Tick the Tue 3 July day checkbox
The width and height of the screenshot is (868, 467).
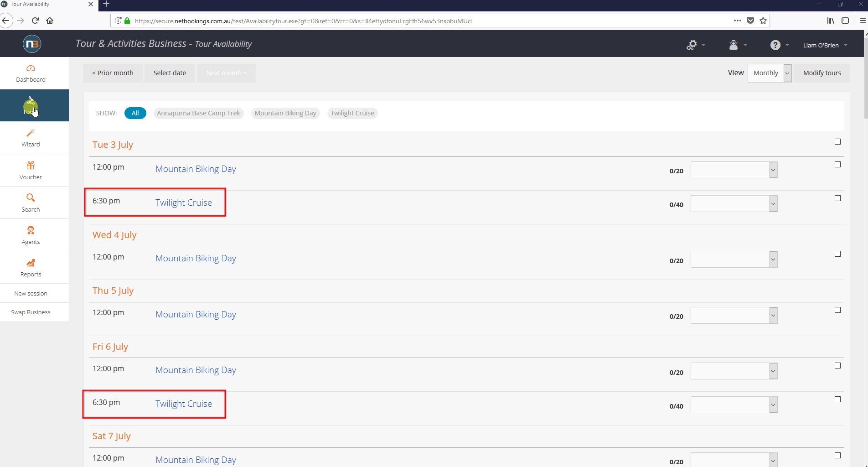pyautogui.click(x=837, y=142)
